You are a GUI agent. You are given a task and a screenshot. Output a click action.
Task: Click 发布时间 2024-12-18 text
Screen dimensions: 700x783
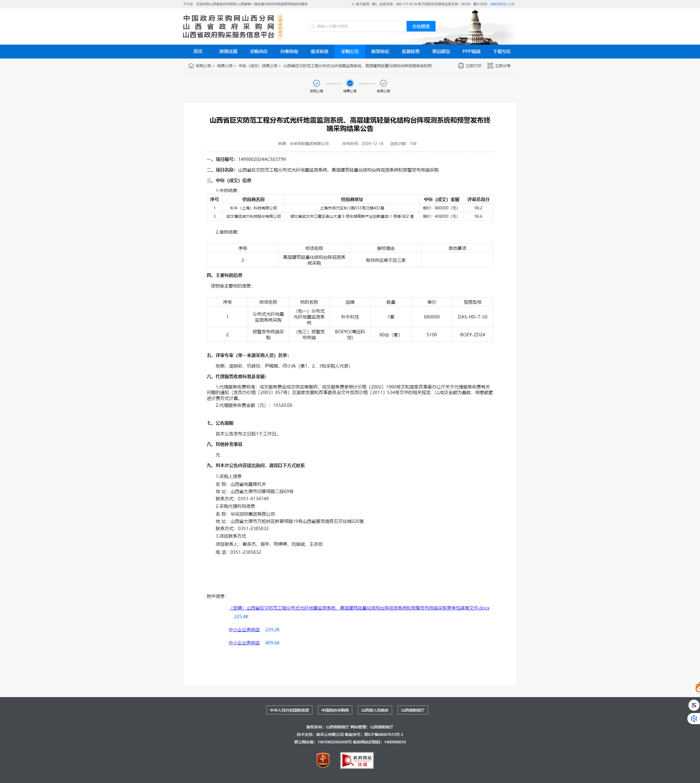tap(363, 144)
